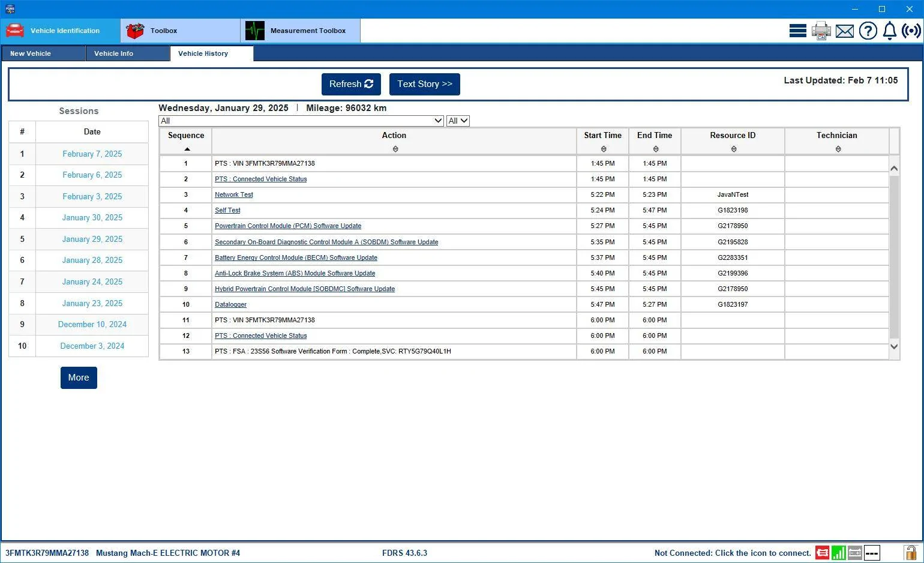Open Powertrain Control Module (PCM) Software Update link
The image size is (924, 563).
288,226
